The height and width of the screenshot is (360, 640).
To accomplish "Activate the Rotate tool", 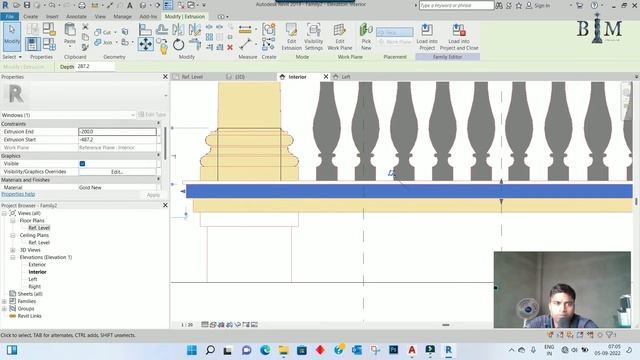I will [178, 44].
